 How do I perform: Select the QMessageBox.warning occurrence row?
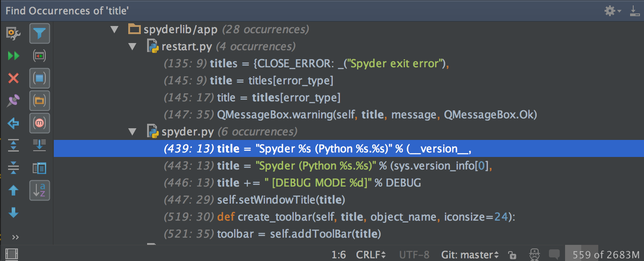click(x=349, y=115)
